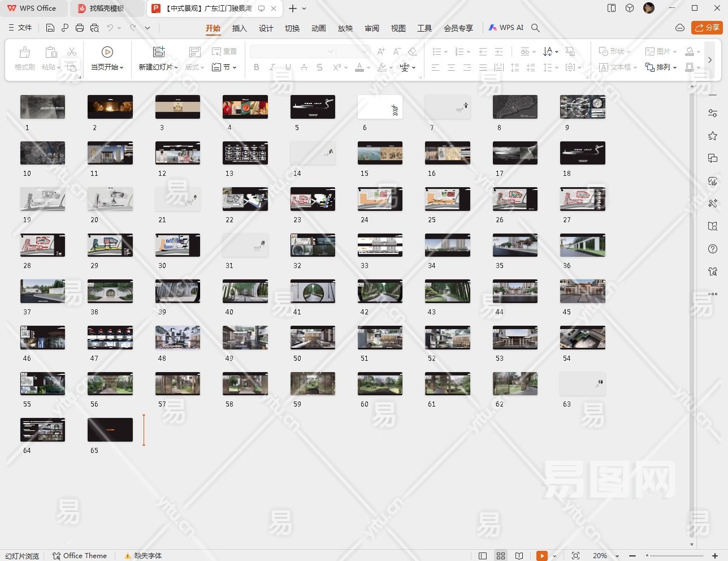
Task: Select slide 45 thumbnail
Action: point(582,291)
